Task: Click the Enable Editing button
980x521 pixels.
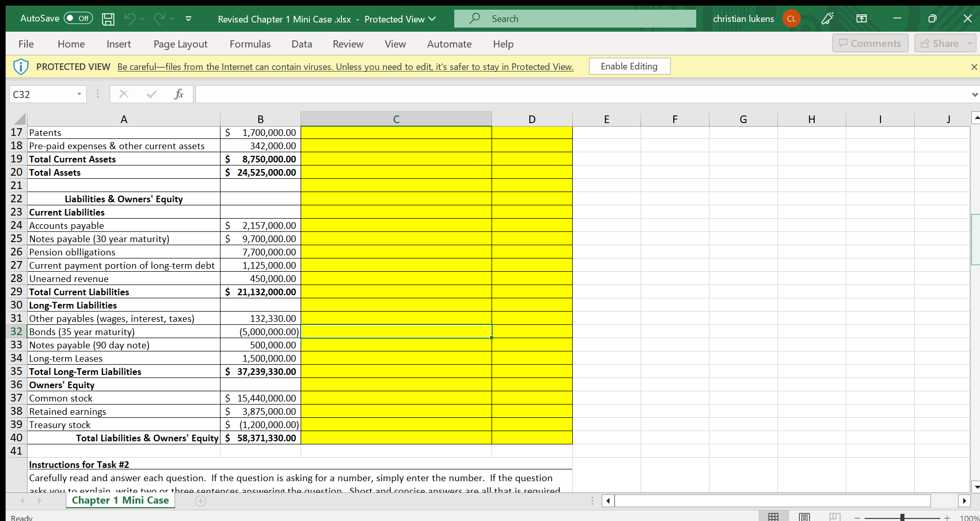Action: tap(629, 66)
